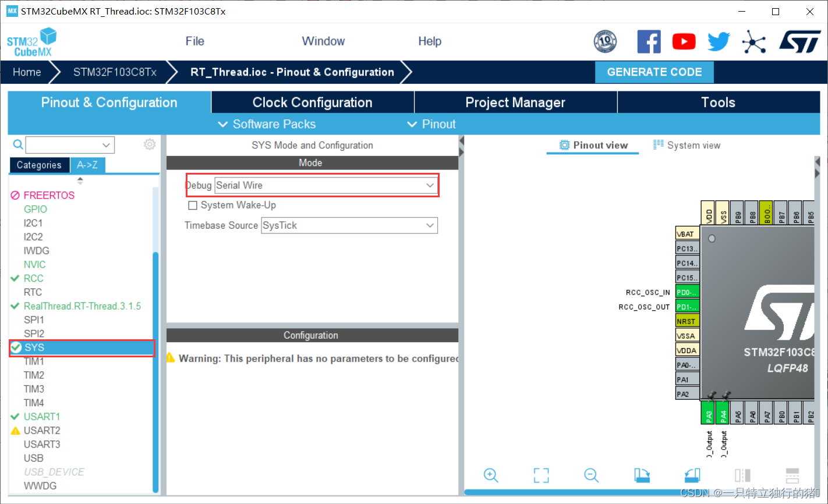This screenshot has height=504, width=828.
Task: Click the ST logo icon
Action: 799,41
